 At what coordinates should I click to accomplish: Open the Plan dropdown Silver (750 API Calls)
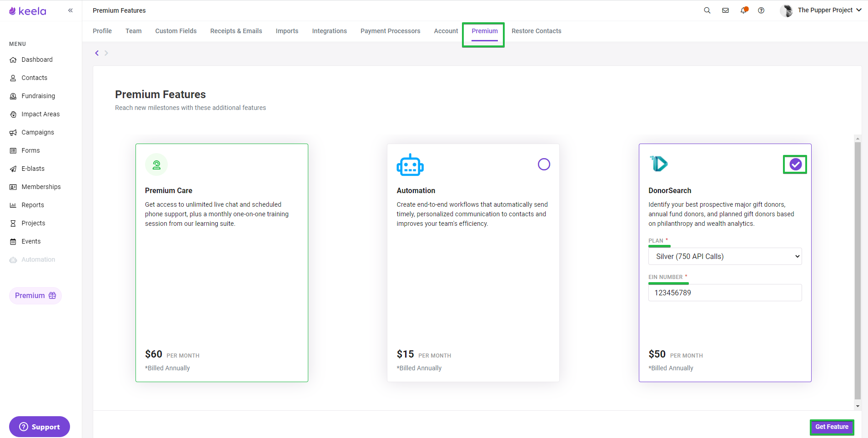725,256
